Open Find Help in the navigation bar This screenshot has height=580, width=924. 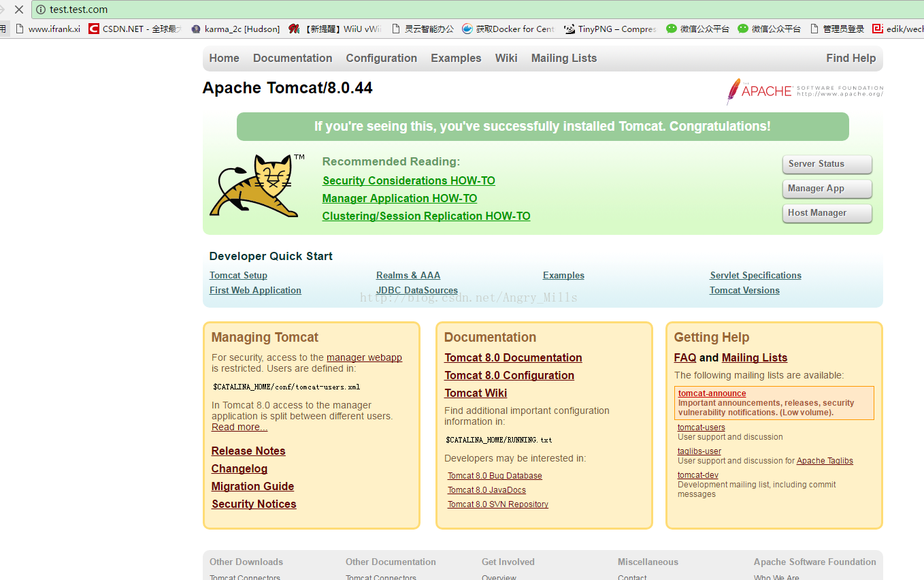(851, 59)
